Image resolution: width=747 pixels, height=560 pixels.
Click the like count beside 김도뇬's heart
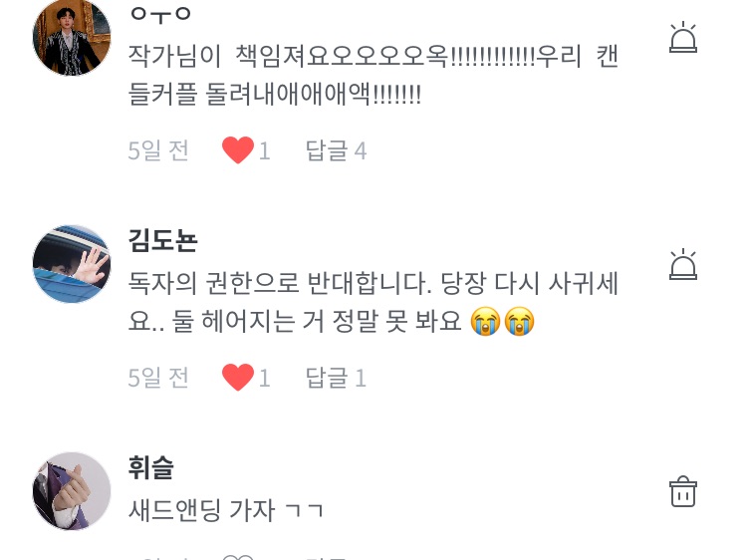point(264,379)
